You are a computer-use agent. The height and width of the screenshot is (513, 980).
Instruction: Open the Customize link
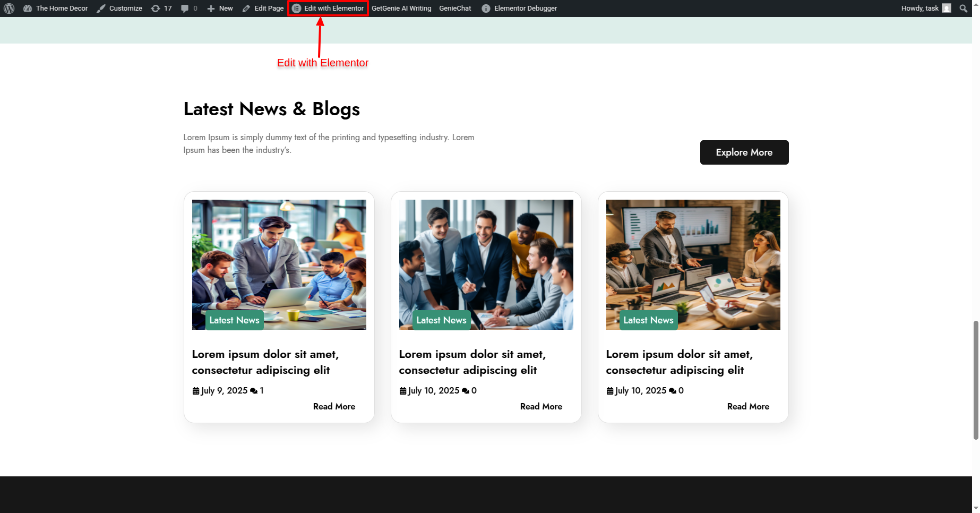point(119,8)
